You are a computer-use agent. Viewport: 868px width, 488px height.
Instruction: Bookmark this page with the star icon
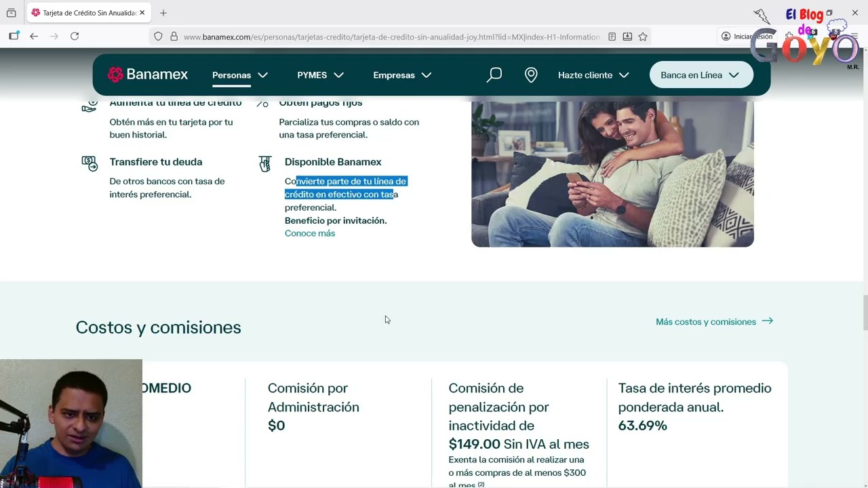[643, 37]
